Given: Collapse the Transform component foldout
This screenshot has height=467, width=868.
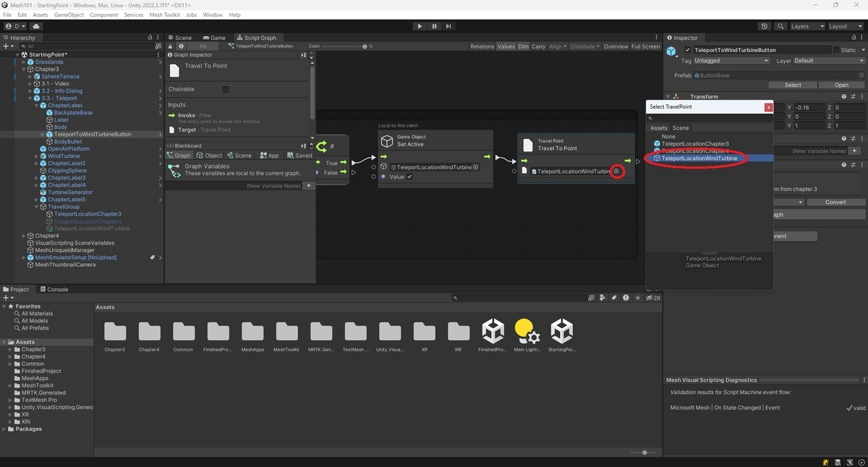Looking at the screenshot, I should point(668,96).
